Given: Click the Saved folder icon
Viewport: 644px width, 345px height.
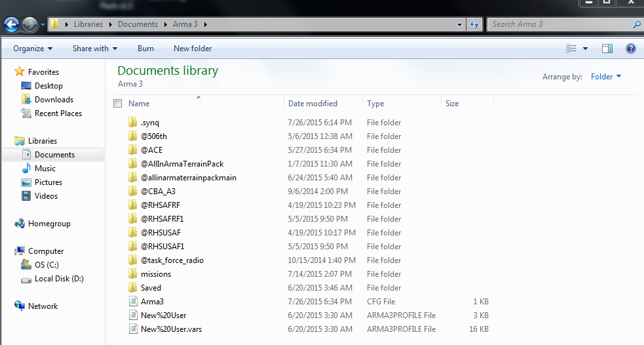Looking at the screenshot, I should click(132, 288).
